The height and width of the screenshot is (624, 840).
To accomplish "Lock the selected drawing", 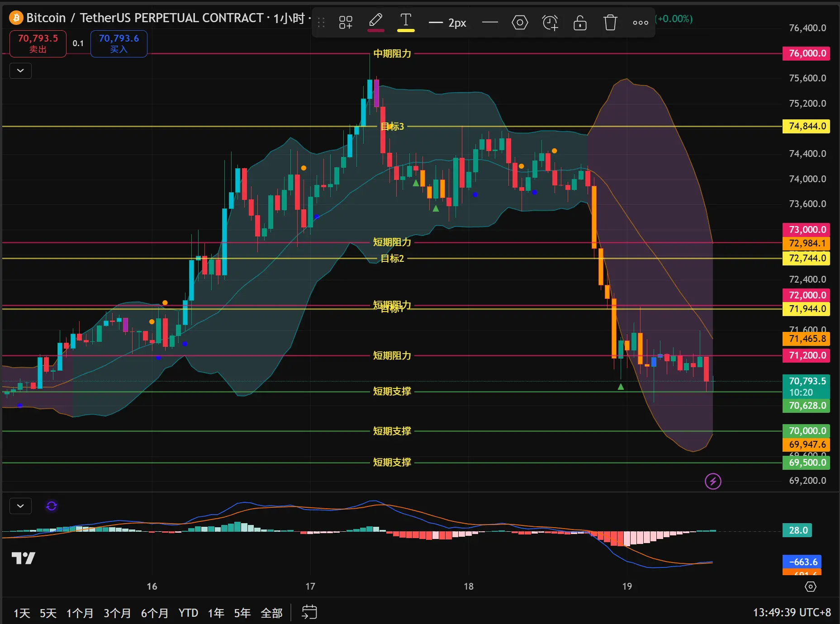I will coord(580,22).
